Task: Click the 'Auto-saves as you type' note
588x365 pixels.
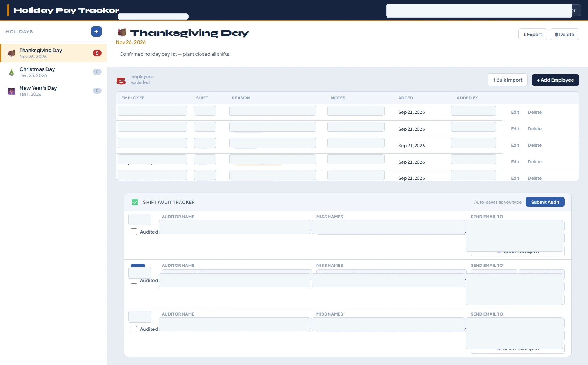Action: point(498,202)
